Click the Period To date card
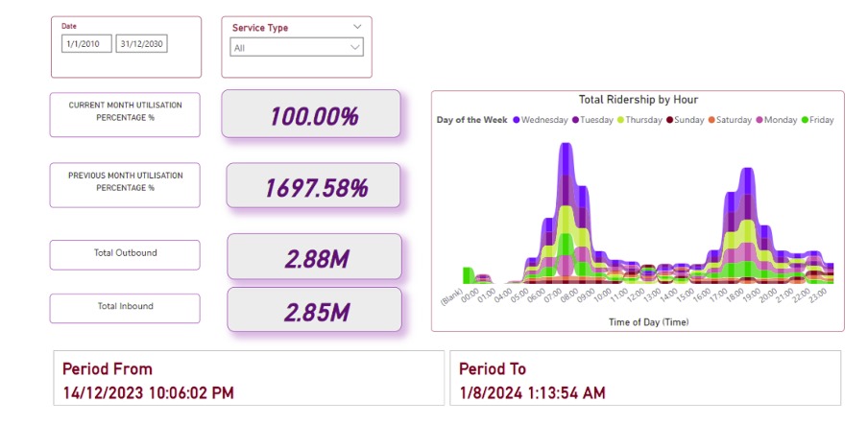Image resolution: width=868 pixels, height=424 pixels. [x=644, y=380]
